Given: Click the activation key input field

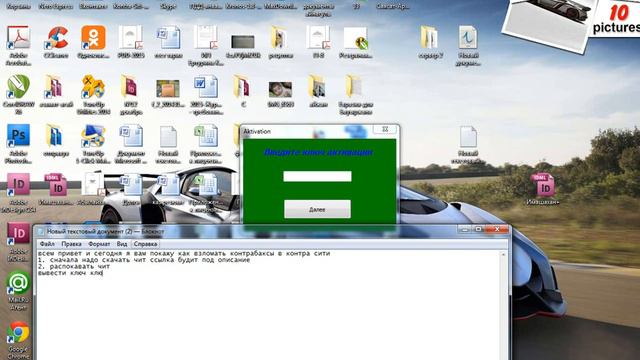Looking at the screenshot, I should click(x=317, y=176).
